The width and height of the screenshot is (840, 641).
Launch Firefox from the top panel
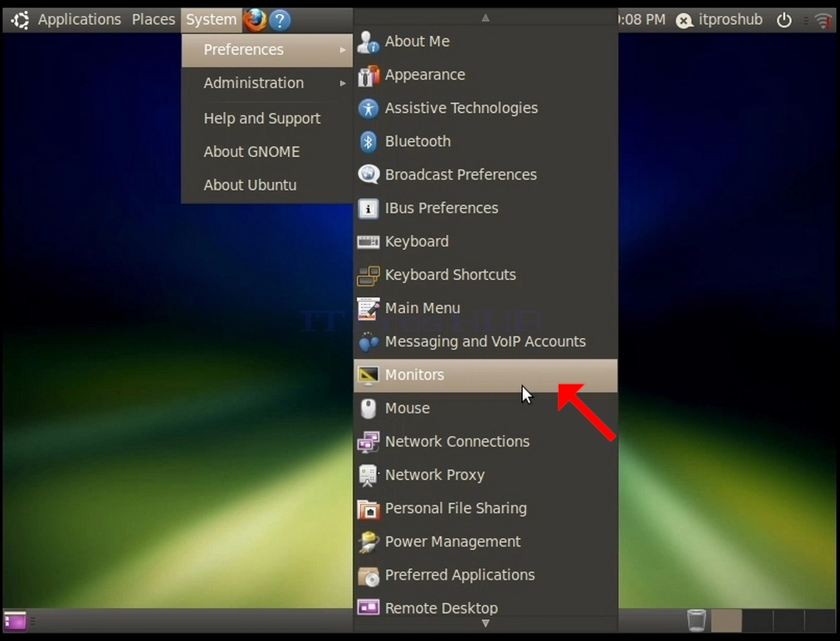click(x=255, y=20)
